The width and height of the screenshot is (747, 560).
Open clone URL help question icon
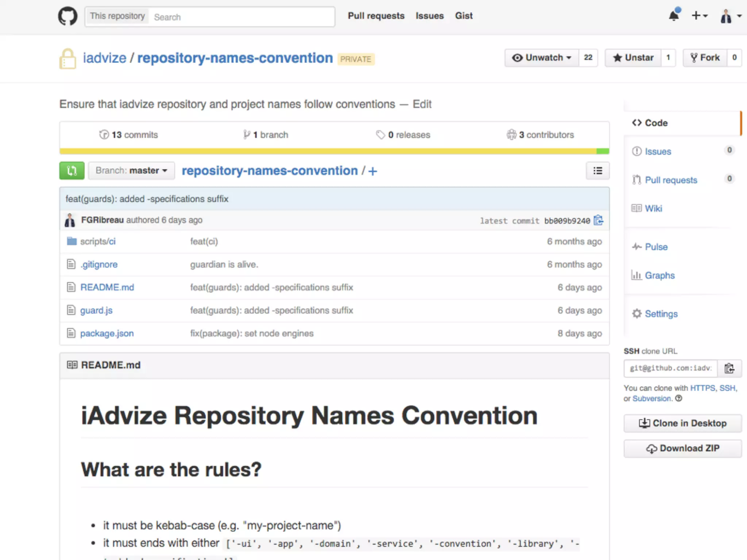(679, 398)
